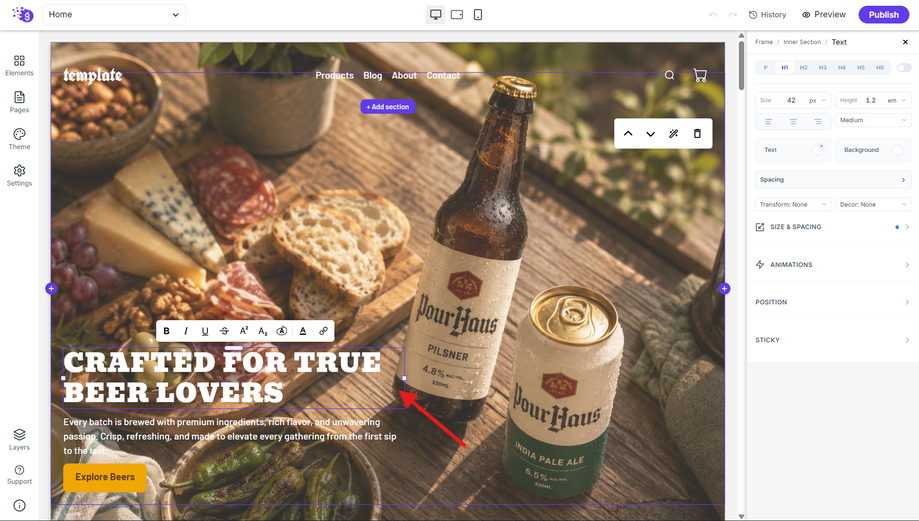Click the text outline style icon
The image size is (919, 521).
pos(282,331)
